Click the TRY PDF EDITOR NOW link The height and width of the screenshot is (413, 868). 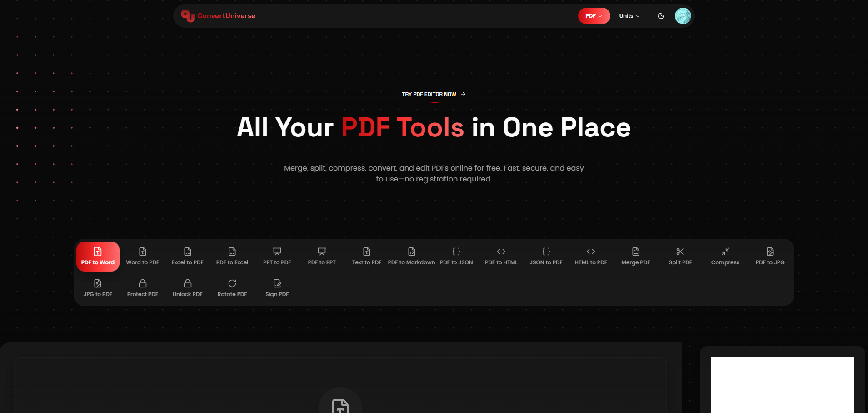(433, 94)
